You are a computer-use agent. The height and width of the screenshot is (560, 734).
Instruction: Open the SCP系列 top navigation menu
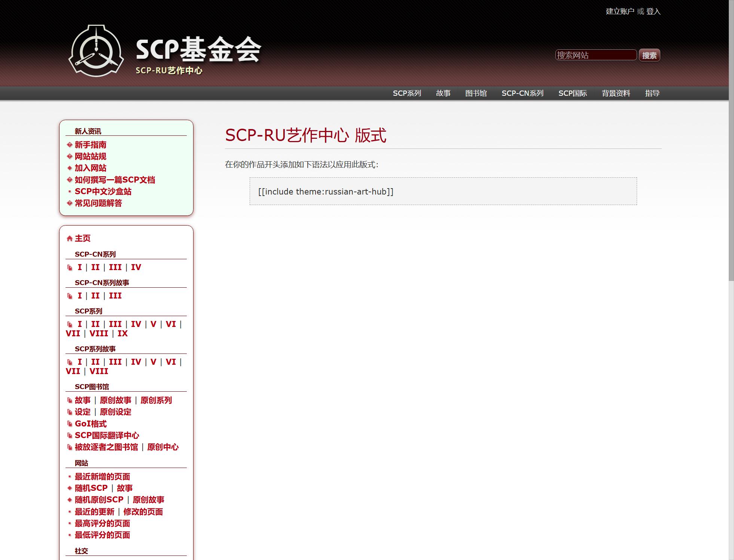tap(406, 93)
